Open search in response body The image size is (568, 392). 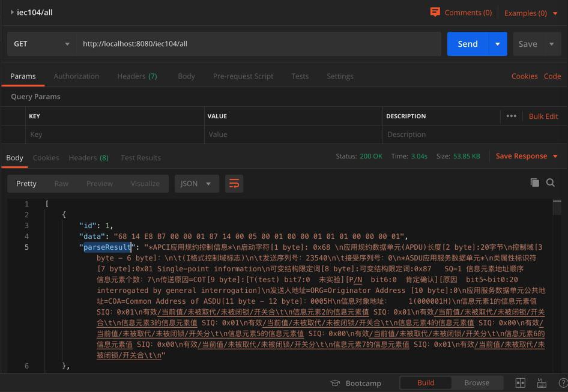coord(550,182)
